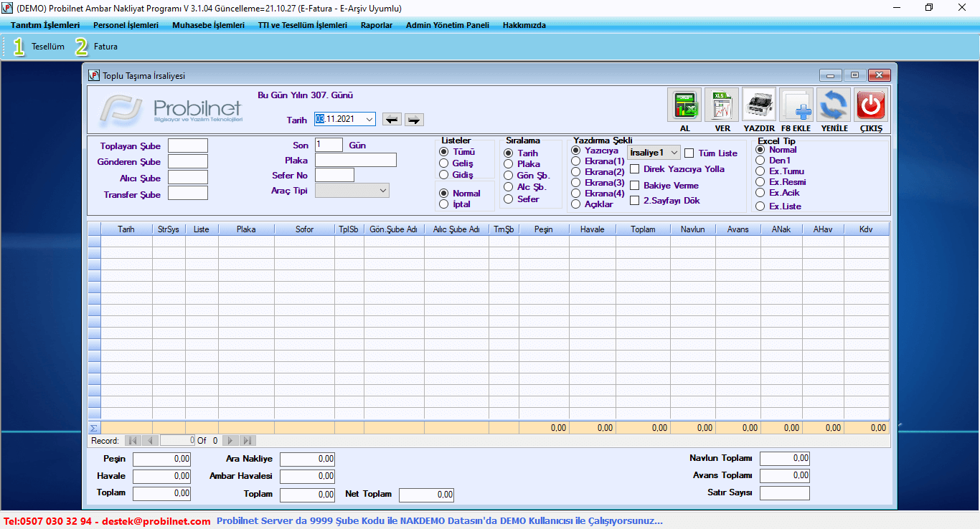Open the İrsaliye1 printer template dropdown

pos(674,153)
